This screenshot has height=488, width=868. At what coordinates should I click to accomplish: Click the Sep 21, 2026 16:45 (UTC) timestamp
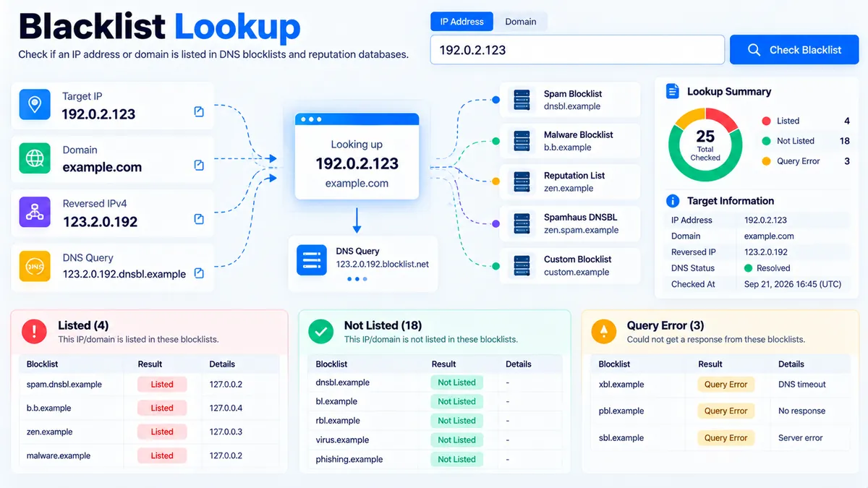793,284
